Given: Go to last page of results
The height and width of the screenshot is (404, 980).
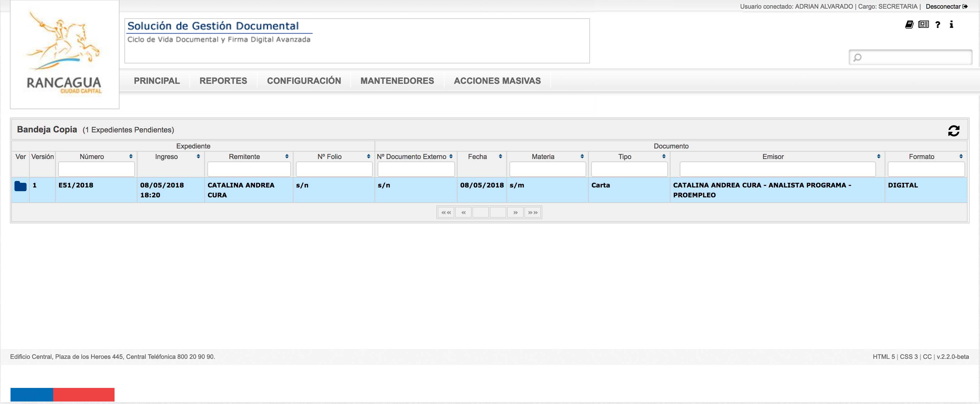Looking at the screenshot, I should [x=533, y=213].
